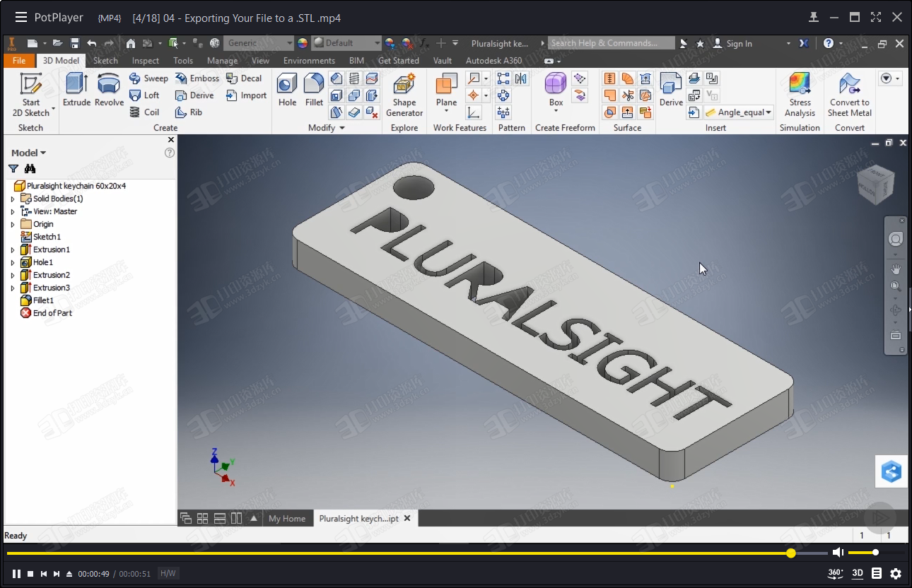Expand the Solid Bodies(1) node
The width and height of the screenshot is (912, 588).
click(12, 199)
